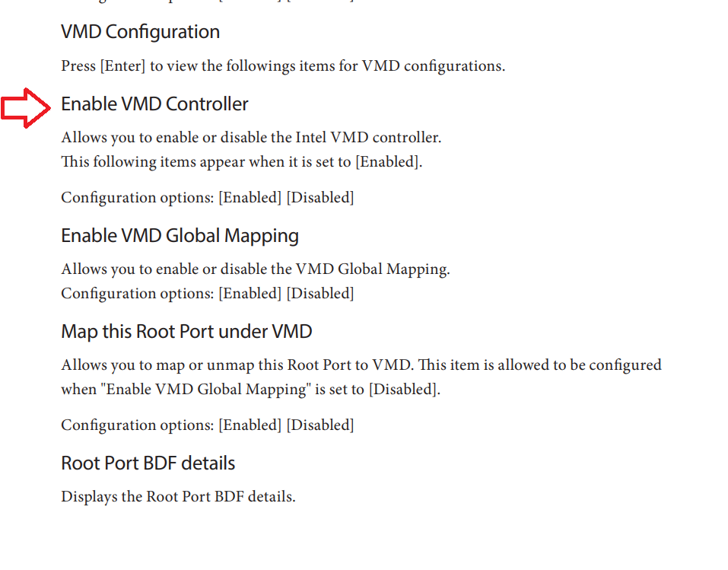728x570 pixels.
Task: Click the sentence about the Intel VMD controller
Action: point(251,138)
